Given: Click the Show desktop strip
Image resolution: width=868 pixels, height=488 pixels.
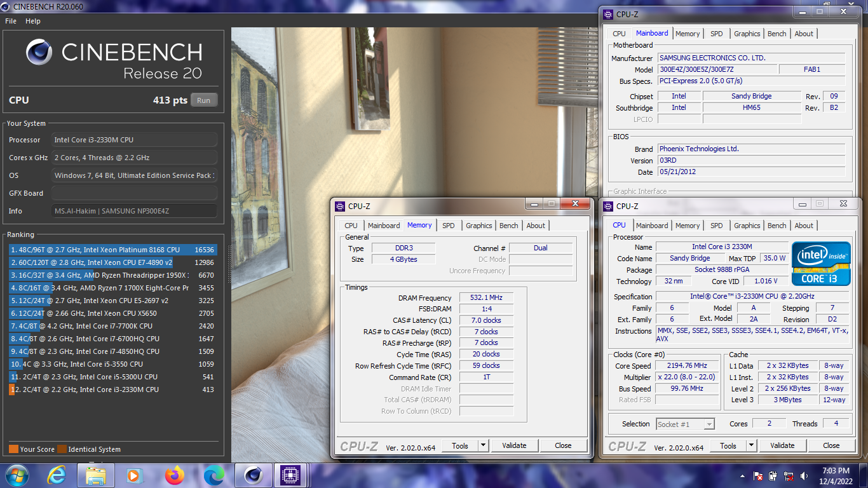Looking at the screenshot, I should click(864, 476).
